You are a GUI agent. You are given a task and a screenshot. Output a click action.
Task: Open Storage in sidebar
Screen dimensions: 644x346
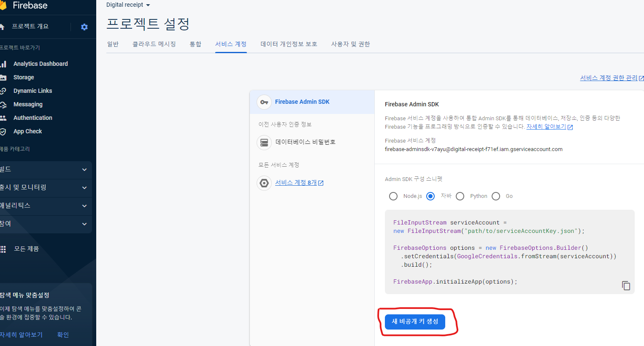24,77
